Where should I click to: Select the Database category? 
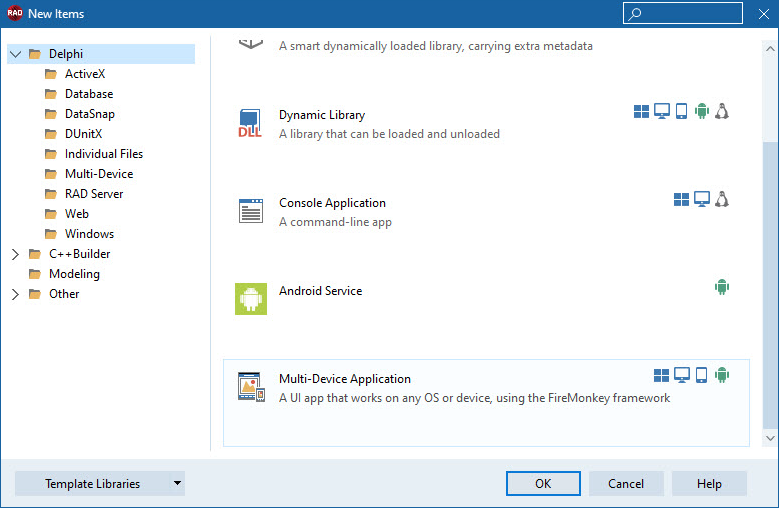click(x=89, y=94)
